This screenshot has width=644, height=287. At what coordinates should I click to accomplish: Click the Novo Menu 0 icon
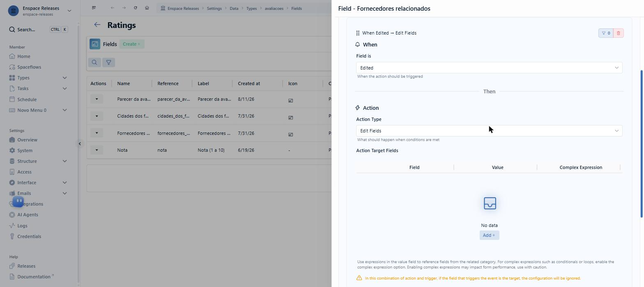pyautogui.click(x=12, y=110)
